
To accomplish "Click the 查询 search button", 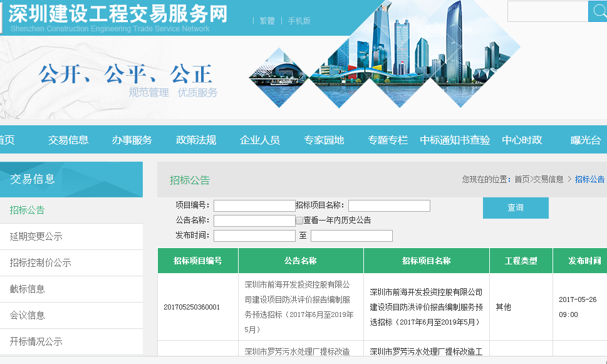I will click(x=516, y=208).
